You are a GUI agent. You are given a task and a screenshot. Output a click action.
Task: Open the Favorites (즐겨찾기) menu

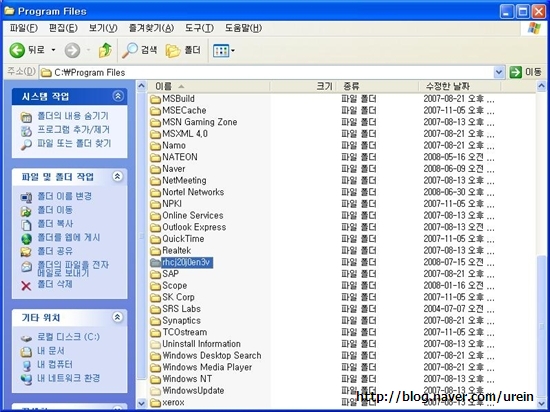coord(151,28)
